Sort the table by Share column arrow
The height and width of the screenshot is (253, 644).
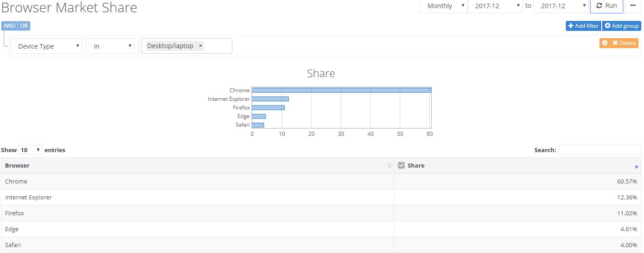(636, 167)
